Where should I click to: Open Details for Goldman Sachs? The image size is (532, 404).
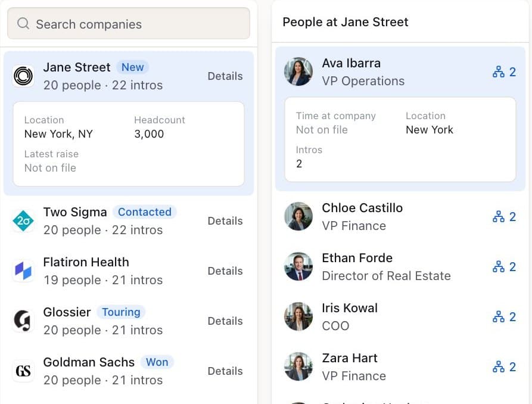[x=225, y=371]
